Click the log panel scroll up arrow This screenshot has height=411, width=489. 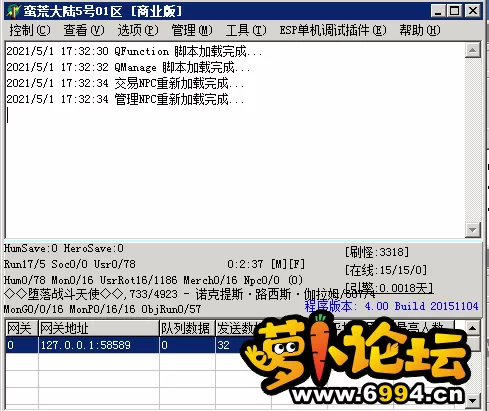[x=472, y=50]
